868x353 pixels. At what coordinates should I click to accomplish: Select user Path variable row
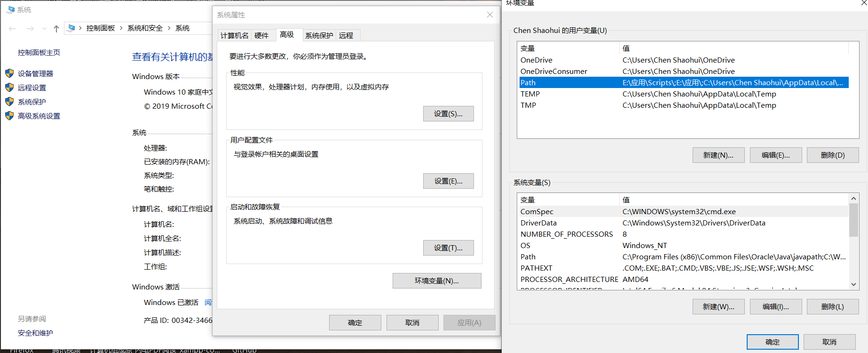click(x=684, y=82)
